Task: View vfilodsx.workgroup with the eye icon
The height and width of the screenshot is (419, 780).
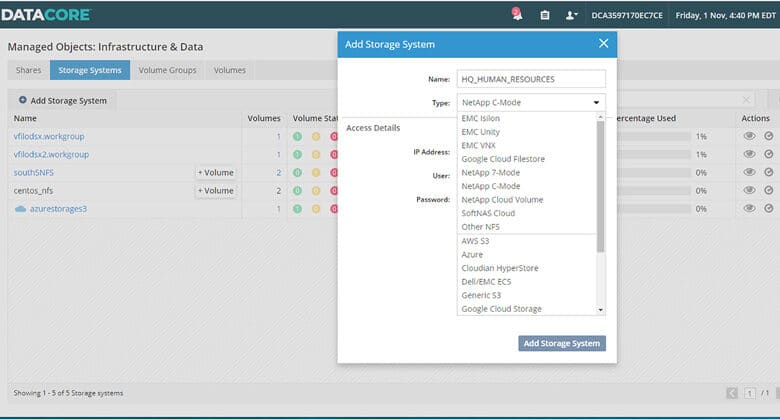Action: click(749, 136)
